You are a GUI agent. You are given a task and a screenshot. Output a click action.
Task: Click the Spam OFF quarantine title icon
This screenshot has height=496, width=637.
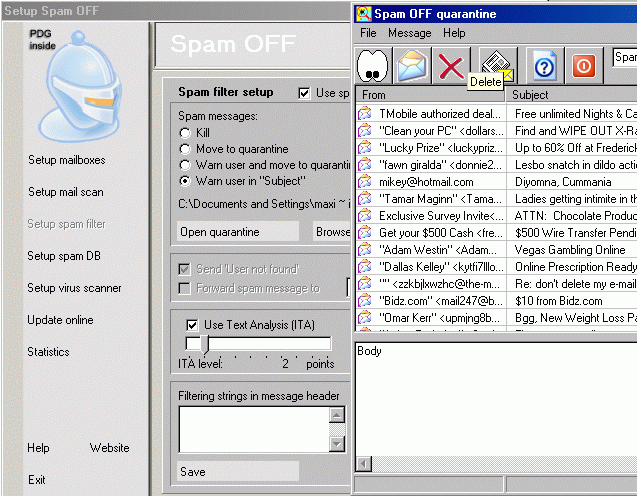point(364,14)
